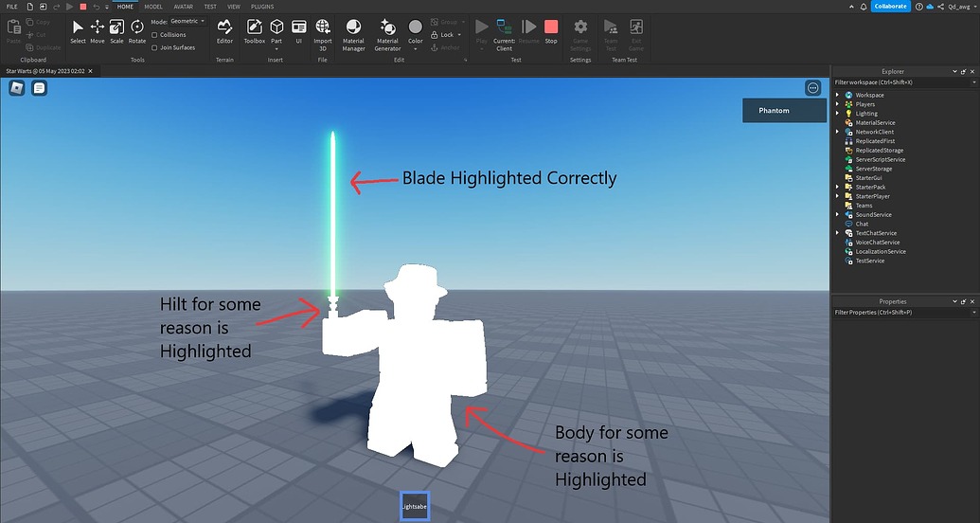
Task: Switch to the PLUGINS tab
Action: pyautogui.click(x=262, y=7)
